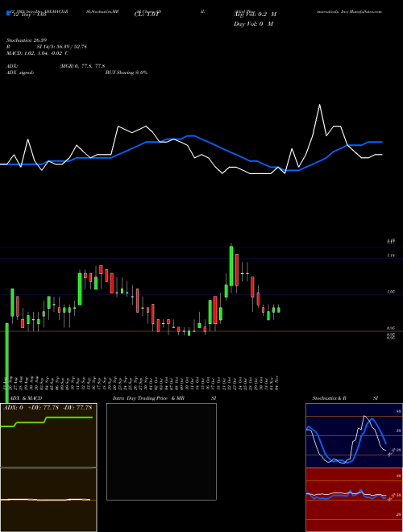Screen dimensions: 403x532
Task: Click the 'SI 14/3: 36.39 / 52.78' value
Action: tap(62, 47)
